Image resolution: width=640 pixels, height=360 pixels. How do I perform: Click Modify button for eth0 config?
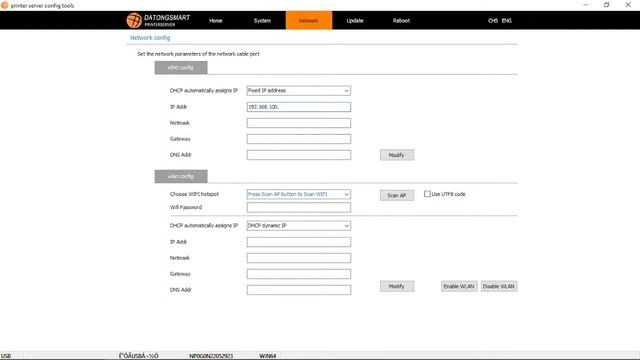click(x=397, y=155)
